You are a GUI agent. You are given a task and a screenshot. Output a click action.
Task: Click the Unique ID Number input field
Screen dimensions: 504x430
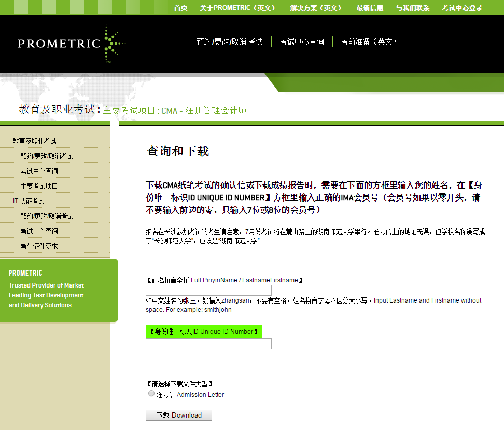point(208,343)
